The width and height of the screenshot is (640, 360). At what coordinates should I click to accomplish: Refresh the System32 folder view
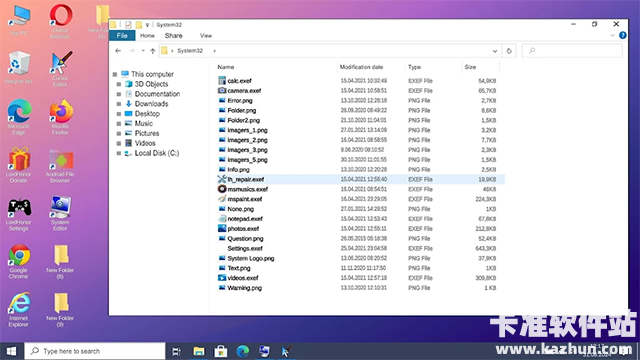509,51
